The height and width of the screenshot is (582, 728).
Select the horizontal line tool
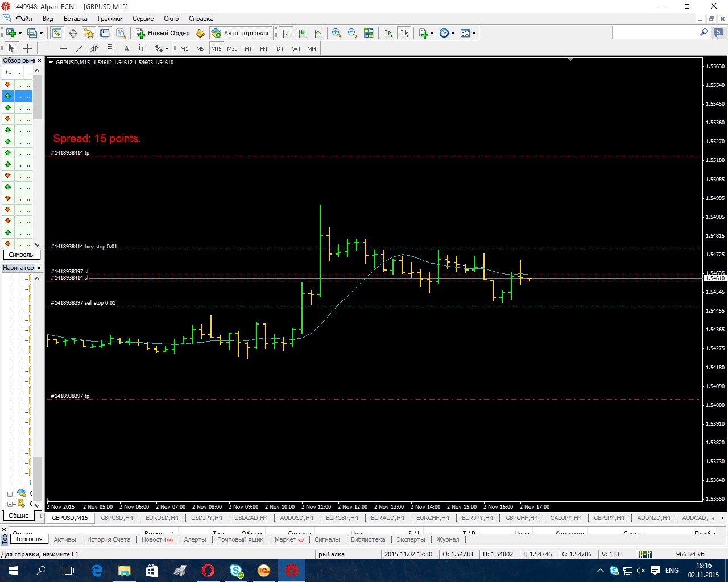tap(63, 48)
